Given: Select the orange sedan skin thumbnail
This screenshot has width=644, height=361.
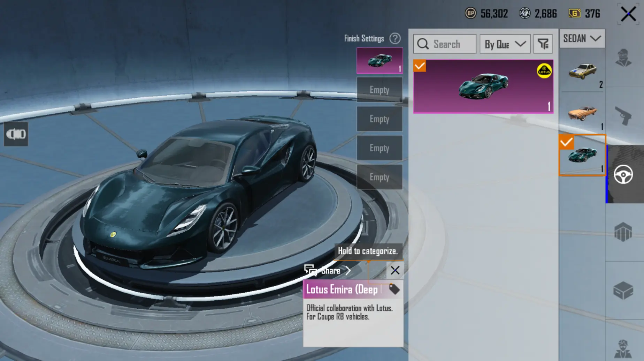Looking at the screenshot, I should click(582, 113).
